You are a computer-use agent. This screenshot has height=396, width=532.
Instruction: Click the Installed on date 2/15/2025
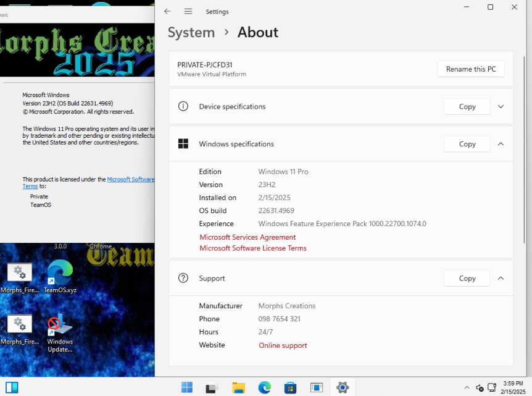274,197
